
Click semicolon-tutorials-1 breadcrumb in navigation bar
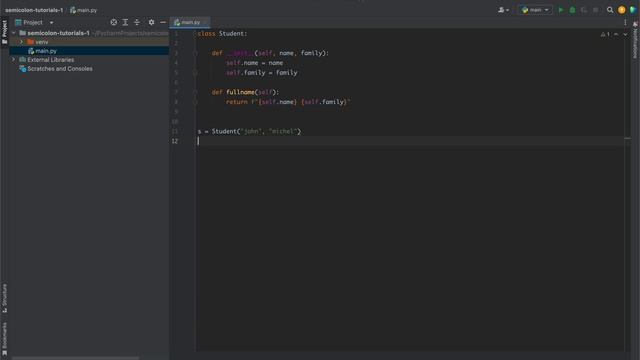pos(34,10)
